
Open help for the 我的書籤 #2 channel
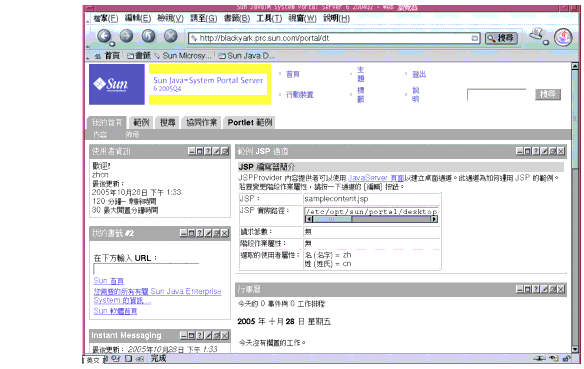(x=200, y=233)
